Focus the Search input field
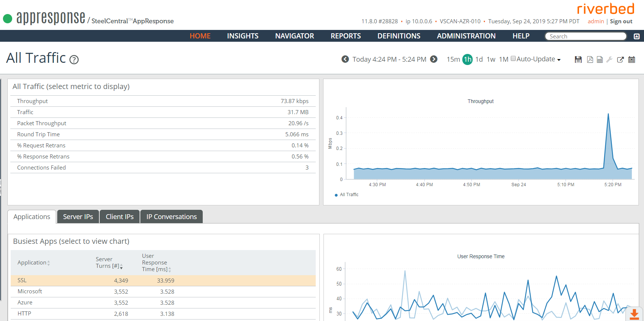644x321 pixels. 586,36
